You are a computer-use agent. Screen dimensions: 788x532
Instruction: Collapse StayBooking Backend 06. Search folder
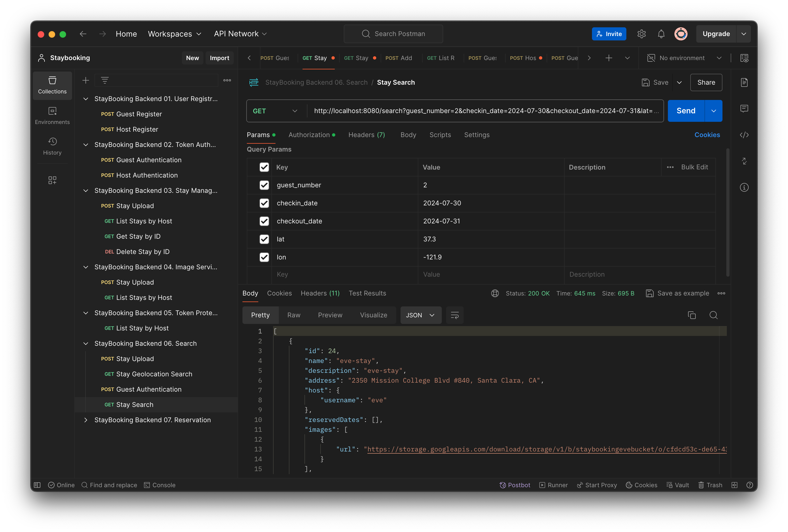[x=85, y=344]
